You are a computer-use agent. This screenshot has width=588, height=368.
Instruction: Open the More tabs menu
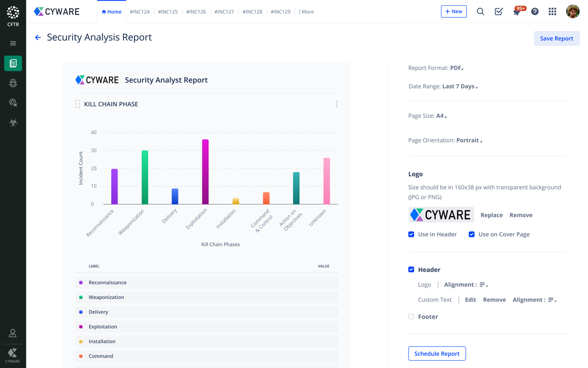click(306, 12)
